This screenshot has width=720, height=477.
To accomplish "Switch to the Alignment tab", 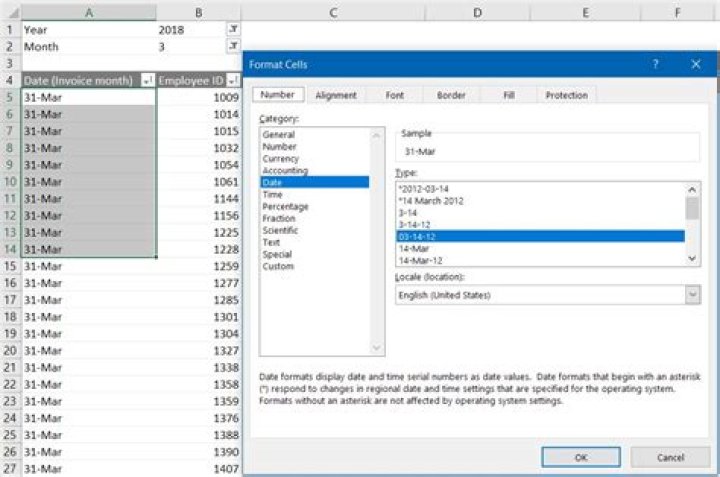I will (x=336, y=95).
